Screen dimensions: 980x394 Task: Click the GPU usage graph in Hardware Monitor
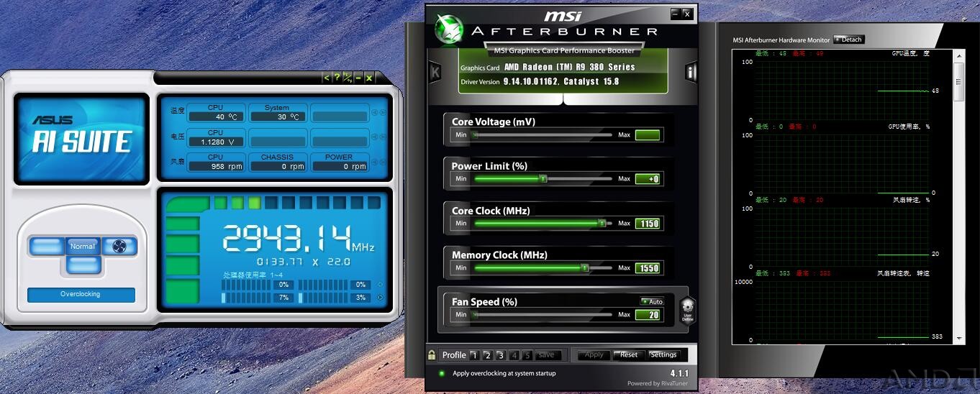[842, 165]
